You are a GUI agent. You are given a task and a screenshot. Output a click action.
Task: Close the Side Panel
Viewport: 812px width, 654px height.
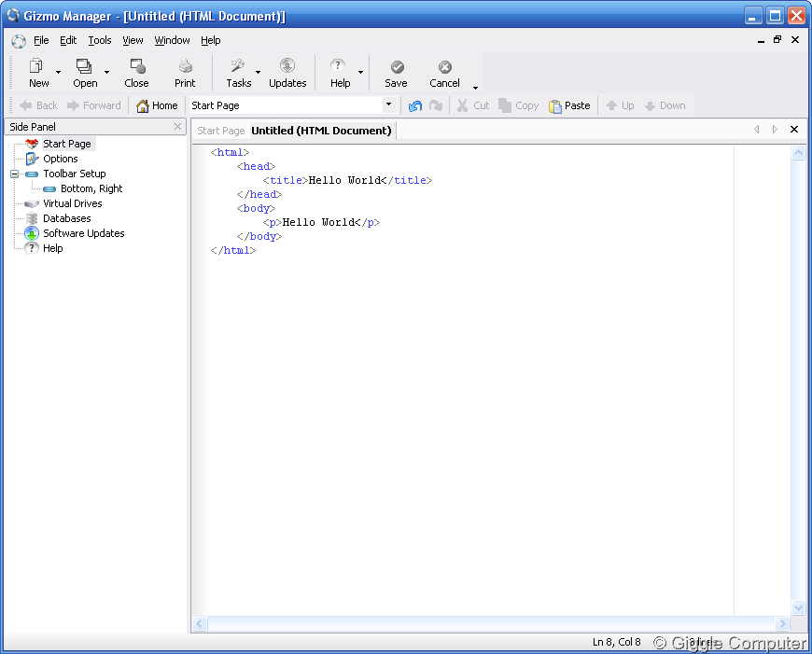point(177,126)
